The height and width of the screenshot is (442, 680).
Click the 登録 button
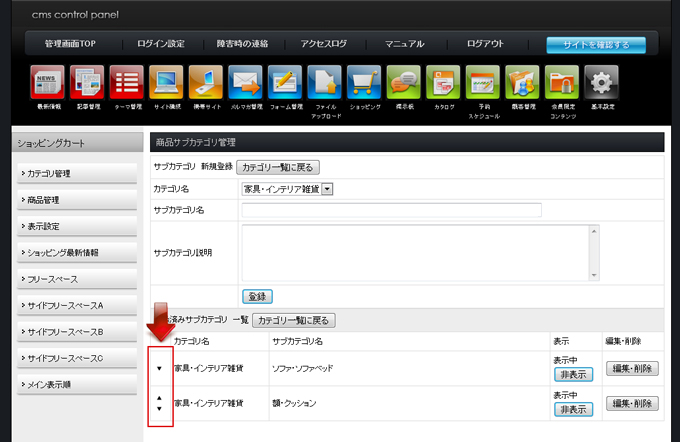pos(257,297)
